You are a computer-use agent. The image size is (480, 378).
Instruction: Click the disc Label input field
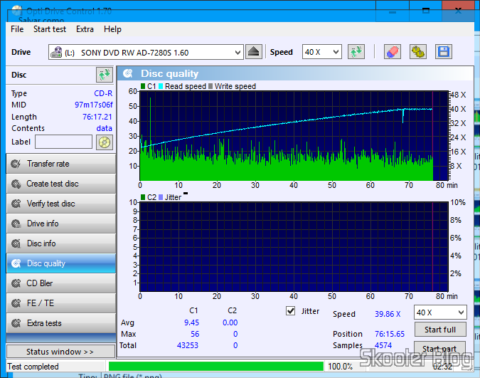click(x=64, y=142)
